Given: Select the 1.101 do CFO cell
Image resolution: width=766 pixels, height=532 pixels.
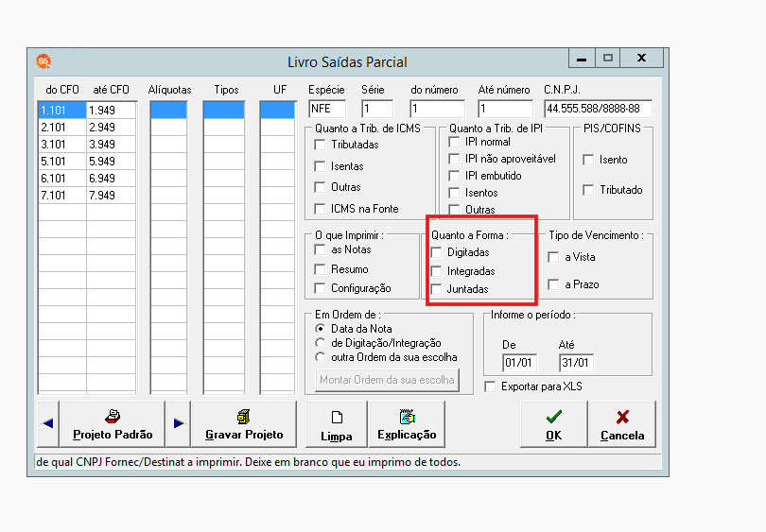Looking at the screenshot, I should 62,111.
